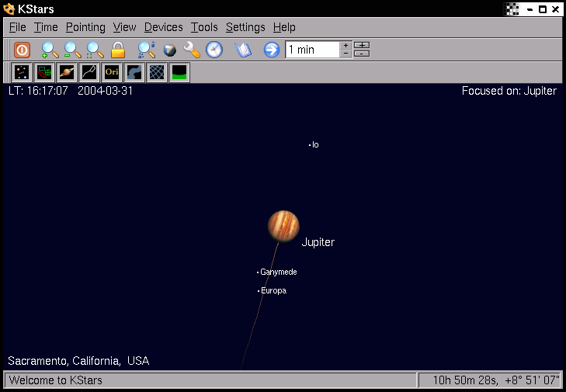Click the large plus time unit button
This screenshot has height=392, width=566.
(x=362, y=45)
